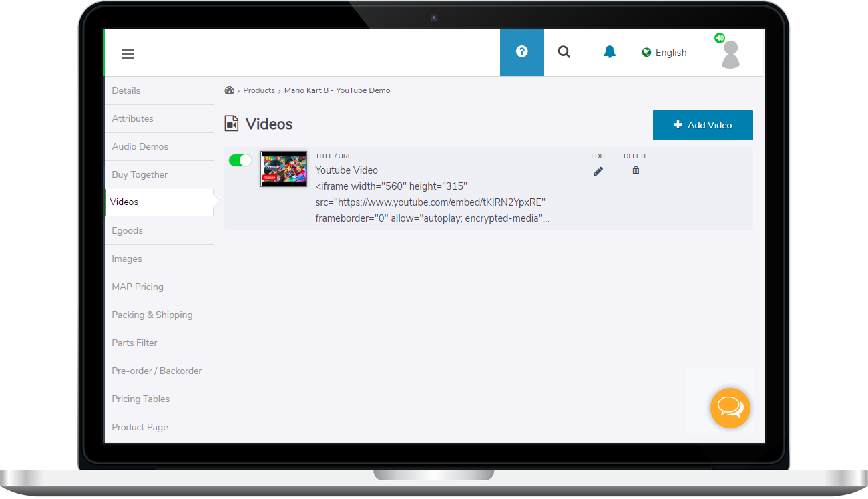Select the Details sidebar tab

(126, 90)
